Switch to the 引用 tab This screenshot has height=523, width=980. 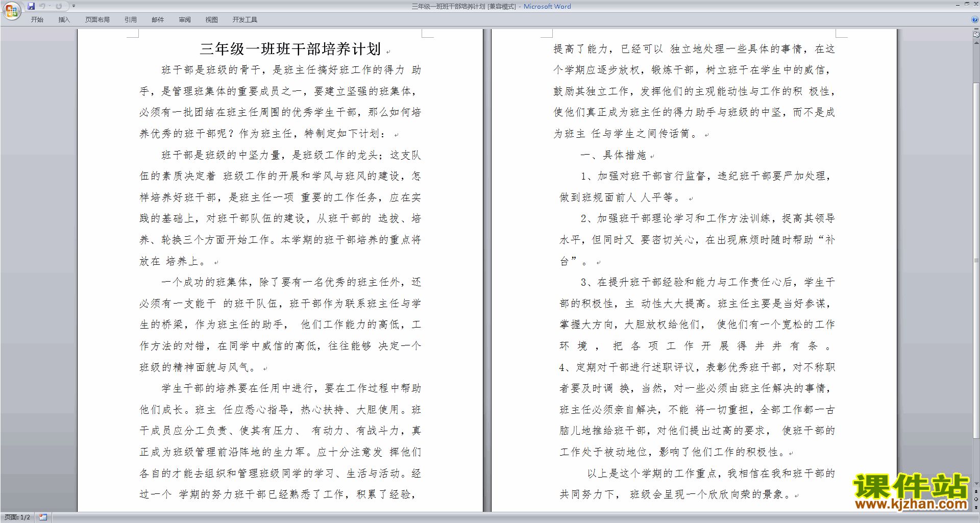click(x=130, y=19)
